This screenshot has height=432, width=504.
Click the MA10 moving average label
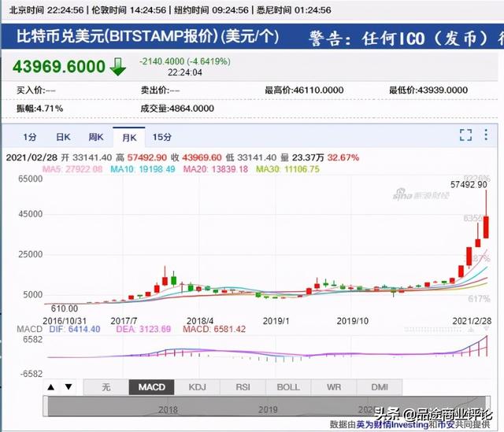[x=143, y=169]
